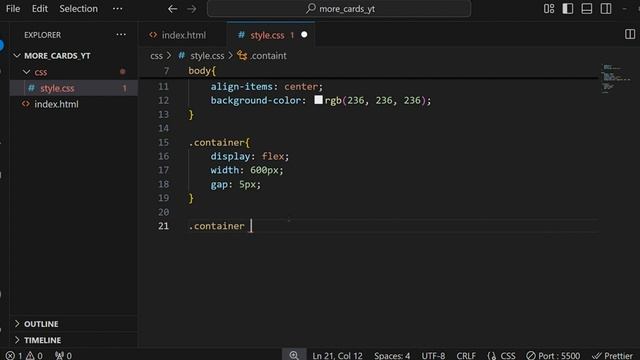The image size is (640, 360).
Task: Go back with the left arrow
Action: [173, 9]
